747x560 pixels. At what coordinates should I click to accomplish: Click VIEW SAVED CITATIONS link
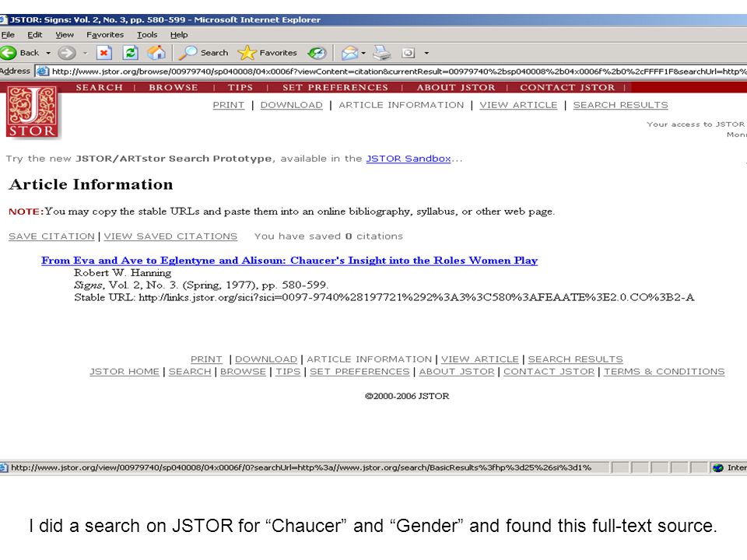click(x=170, y=236)
